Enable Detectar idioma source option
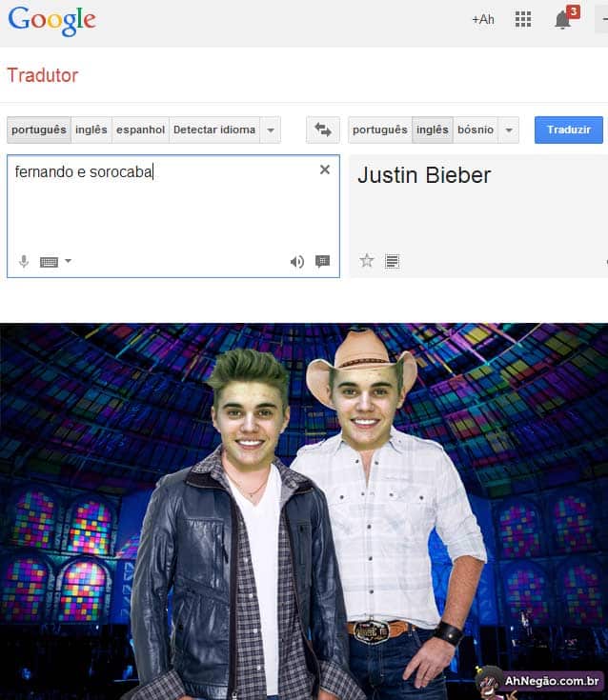608x700 pixels. pos(214,130)
